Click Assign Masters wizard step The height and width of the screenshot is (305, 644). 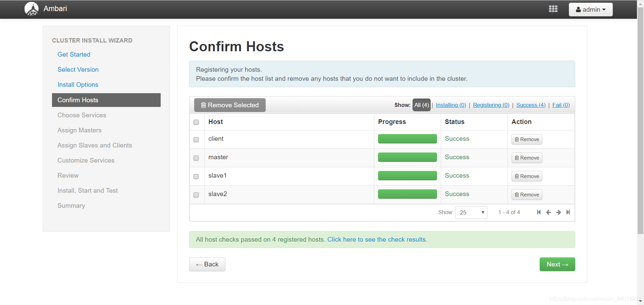tap(79, 130)
